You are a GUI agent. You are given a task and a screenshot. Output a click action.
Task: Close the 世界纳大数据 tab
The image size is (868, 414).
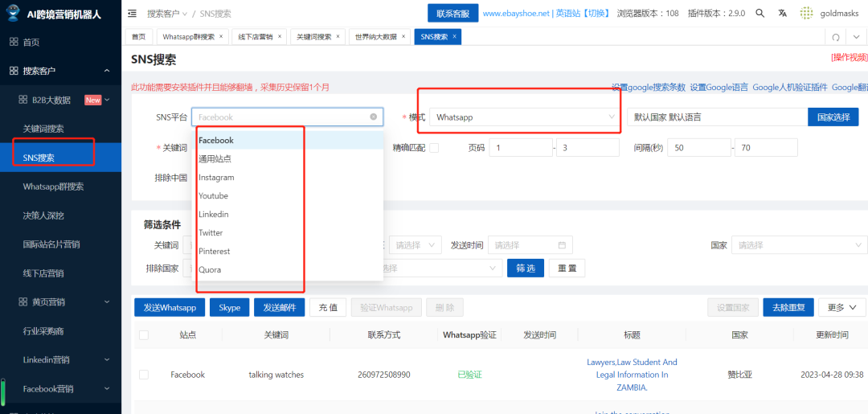(x=403, y=36)
